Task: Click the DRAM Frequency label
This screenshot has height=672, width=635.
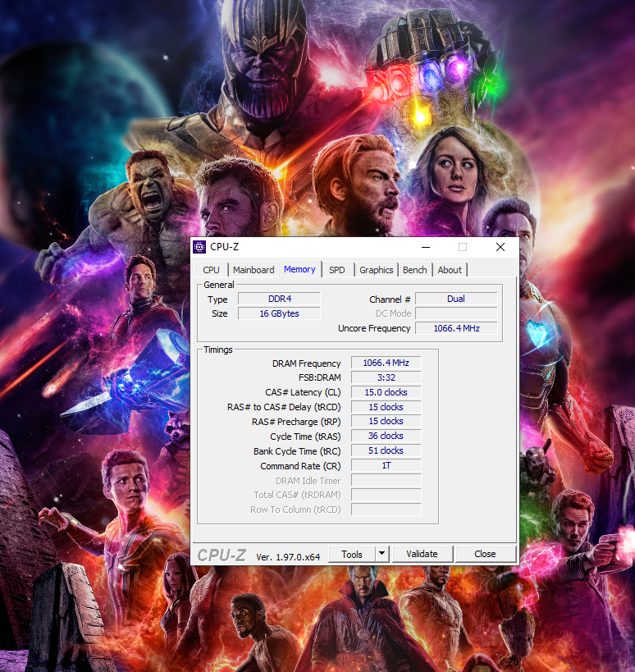Action: coord(306,363)
